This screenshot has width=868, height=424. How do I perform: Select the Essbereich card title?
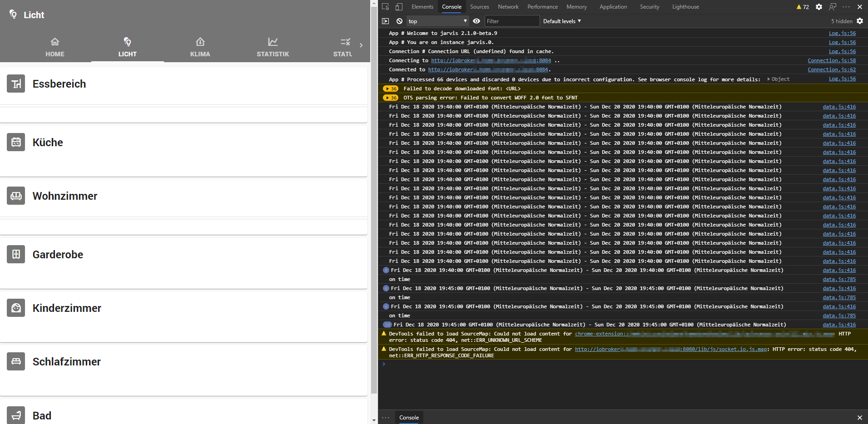click(x=59, y=84)
